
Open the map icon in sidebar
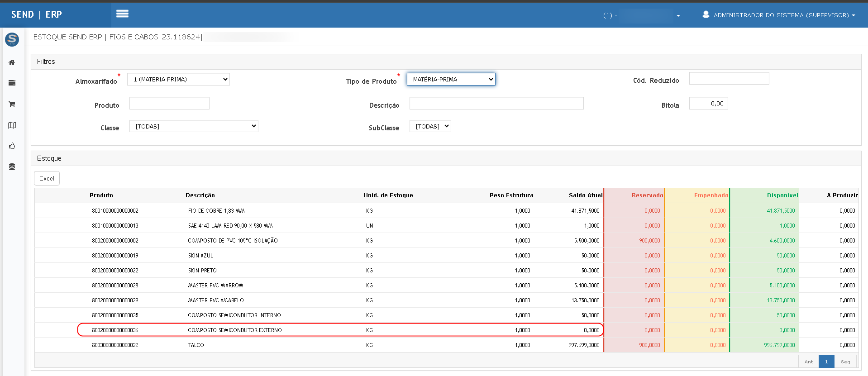click(12, 125)
